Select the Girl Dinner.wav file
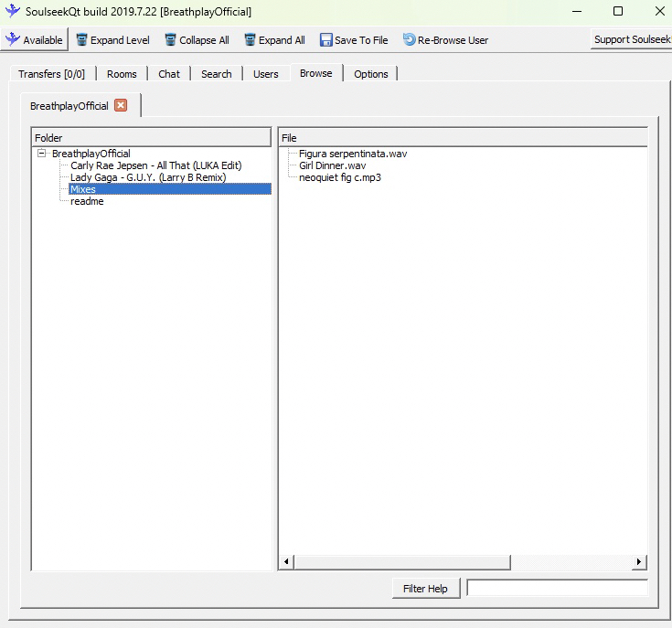672x628 pixels. tap(332, 165)
